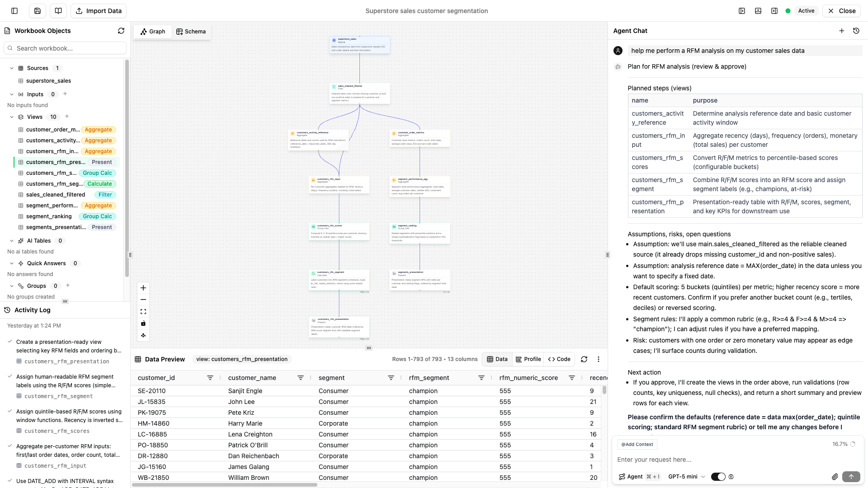Collapse the Views section in sidebar

tap(11, 117)
